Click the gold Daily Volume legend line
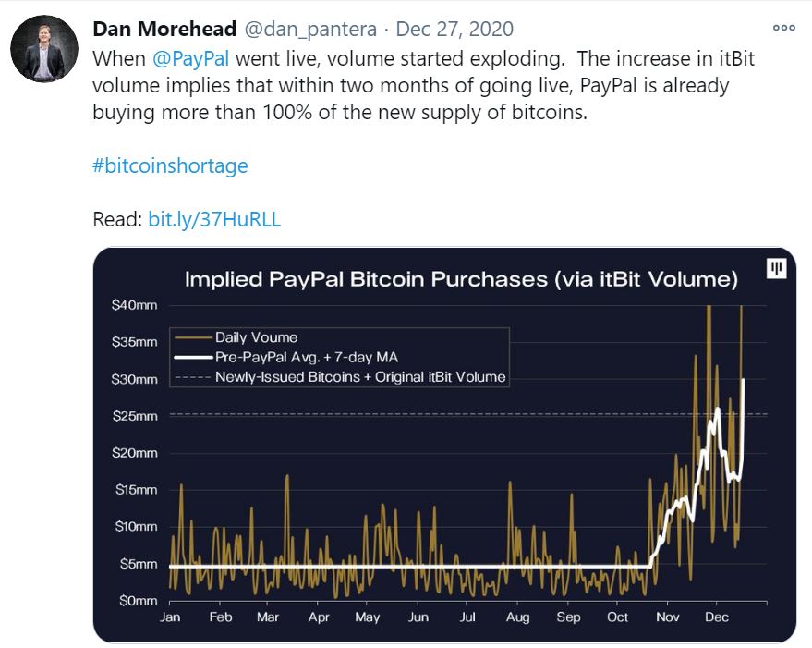This screenshot has width=812, height=648. (191, 337)
